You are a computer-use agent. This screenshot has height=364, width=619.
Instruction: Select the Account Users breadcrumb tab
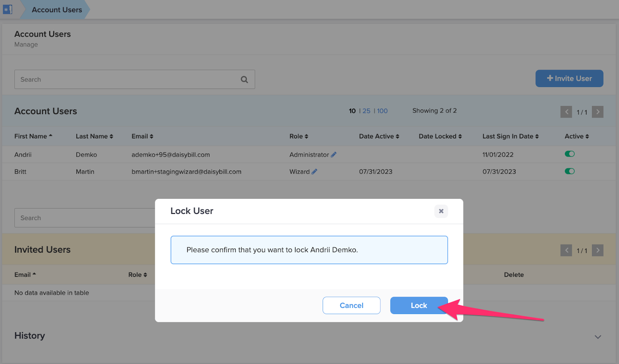[x=56, y=9]
